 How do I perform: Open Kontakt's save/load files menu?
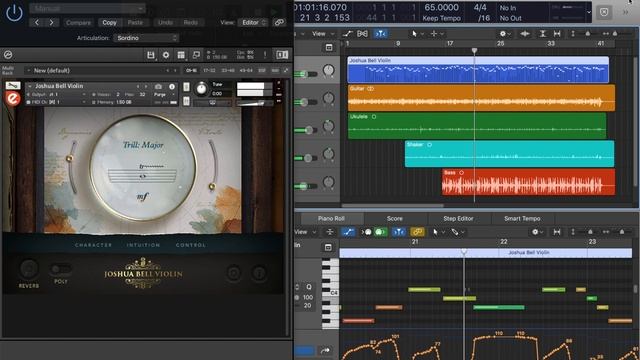151,55
